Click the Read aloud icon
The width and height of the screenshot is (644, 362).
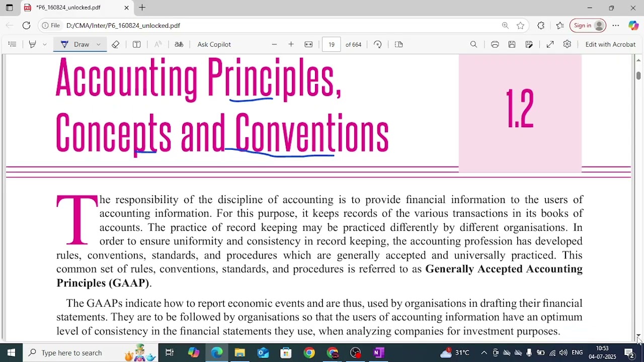click(x=158, y=44)
